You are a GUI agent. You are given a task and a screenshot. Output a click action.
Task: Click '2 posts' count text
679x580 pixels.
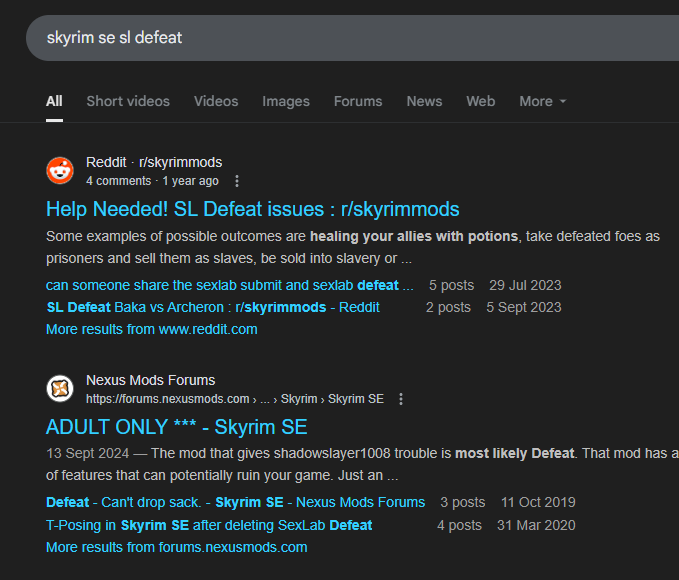tap(448, 308)
